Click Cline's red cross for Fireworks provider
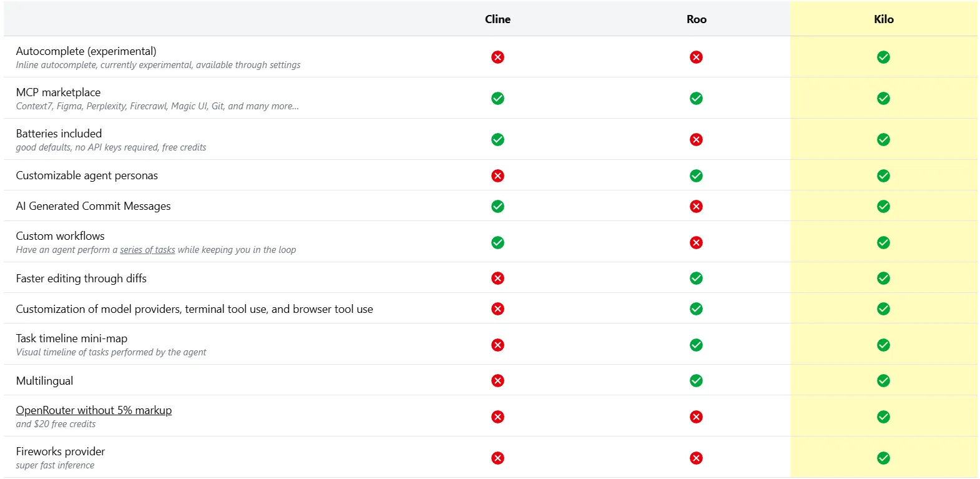Image resolution: width=980 pixels, height=479 pixels. (497, 458)
